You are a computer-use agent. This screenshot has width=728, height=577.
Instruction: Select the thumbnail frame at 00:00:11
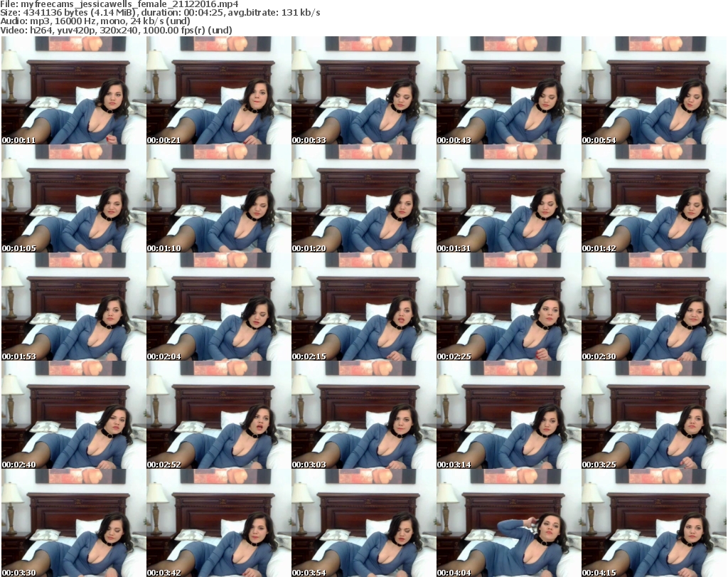[x=74, y=90]
